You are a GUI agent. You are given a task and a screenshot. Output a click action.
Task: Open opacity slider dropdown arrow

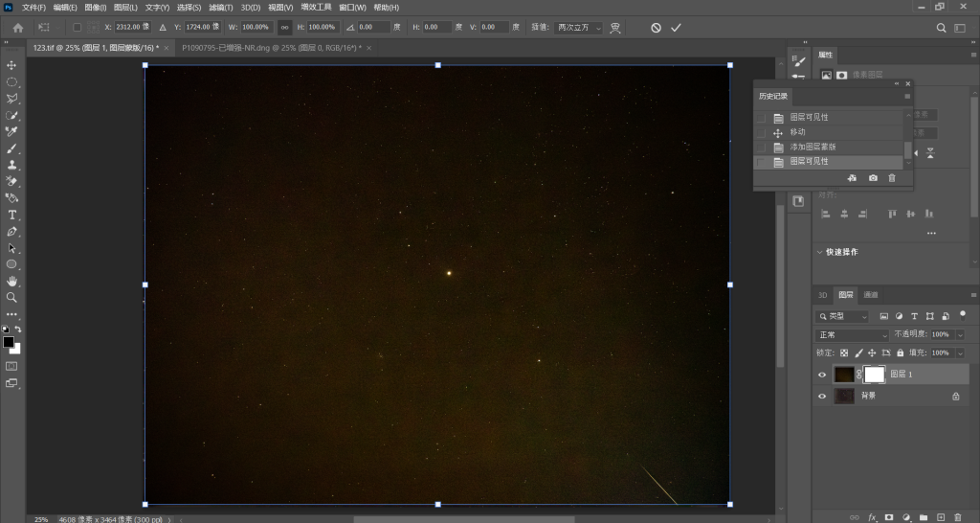(x=961, y=334)
